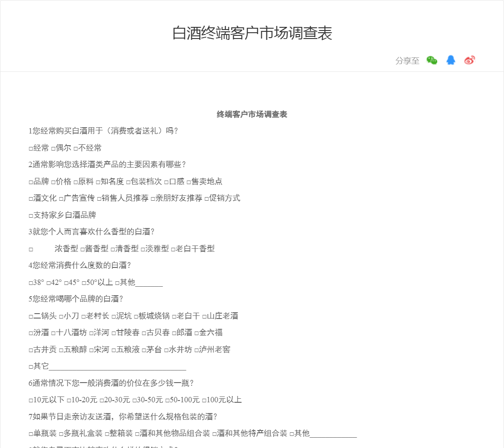504x448 pixels.
Task: Click question 2 about 主要因素
Action: (x=107, y=164)
